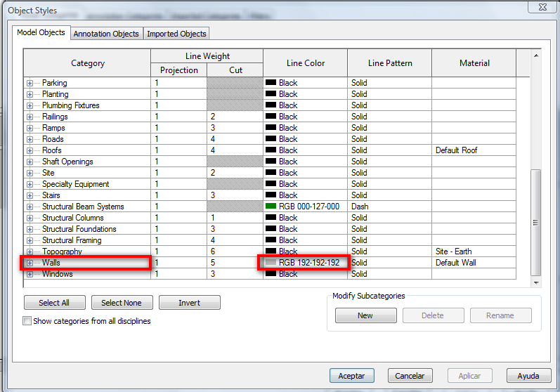
Task: Click the Select None button
Action: click(x=122, y=303)
